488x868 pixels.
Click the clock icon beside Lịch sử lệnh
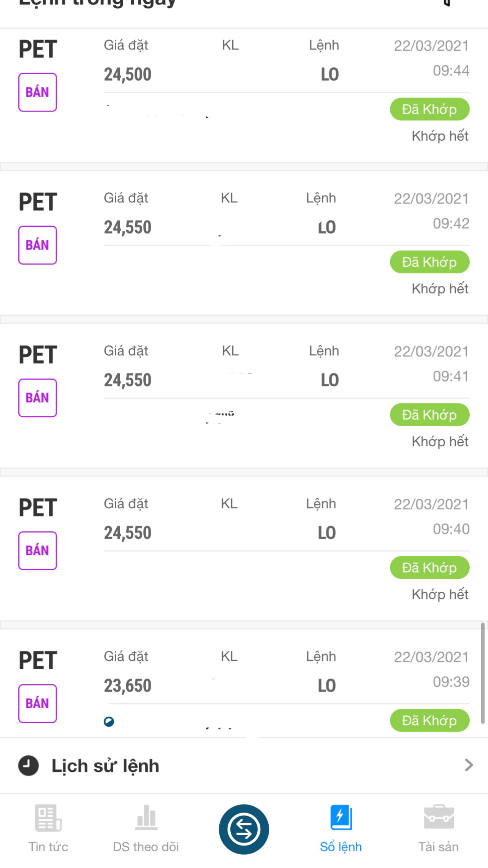pyautogui.click(x=29, y=765)
